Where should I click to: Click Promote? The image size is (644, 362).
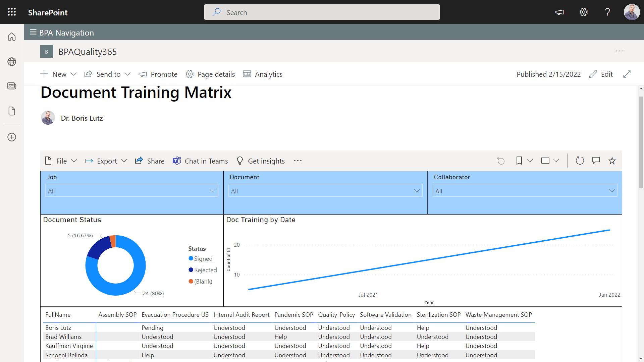pos(158,74)
